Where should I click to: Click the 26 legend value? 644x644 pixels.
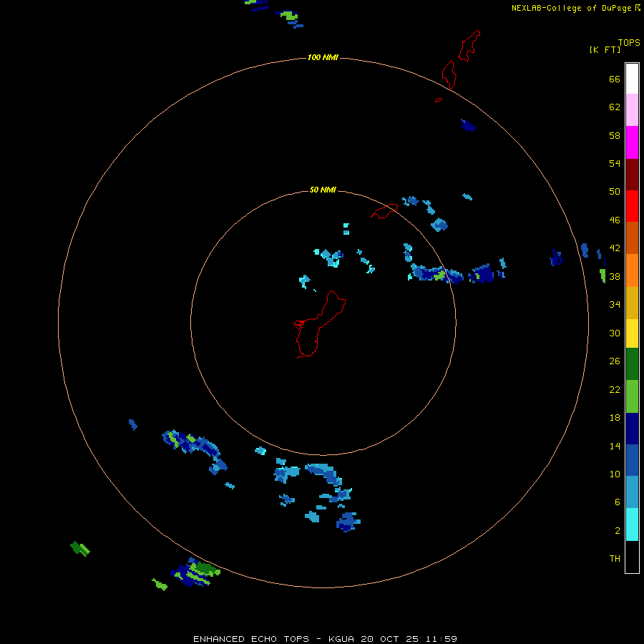[x=615, y=361]
